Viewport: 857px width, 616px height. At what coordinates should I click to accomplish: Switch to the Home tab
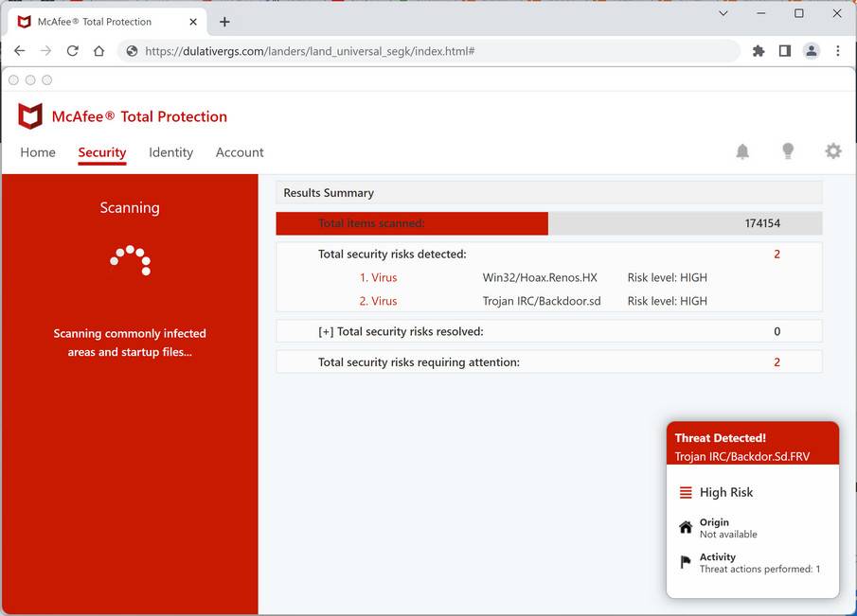pyautogui.click(x=38, y=152)
